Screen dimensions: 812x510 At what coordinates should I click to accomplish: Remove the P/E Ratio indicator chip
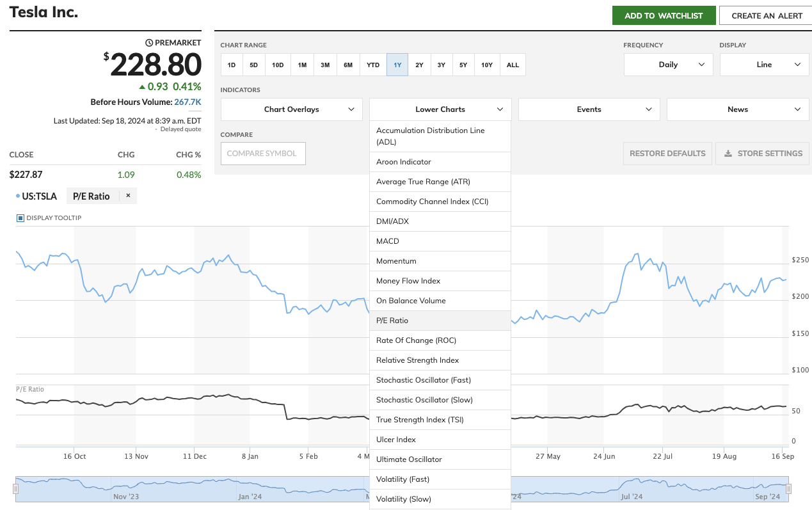128,196
